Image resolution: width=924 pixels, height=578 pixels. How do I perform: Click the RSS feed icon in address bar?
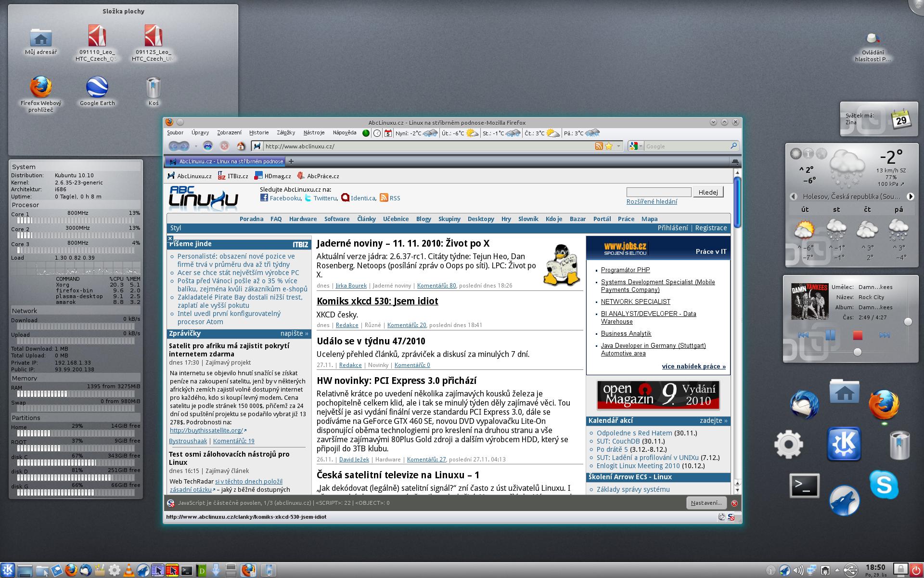[x=599, y=146]
